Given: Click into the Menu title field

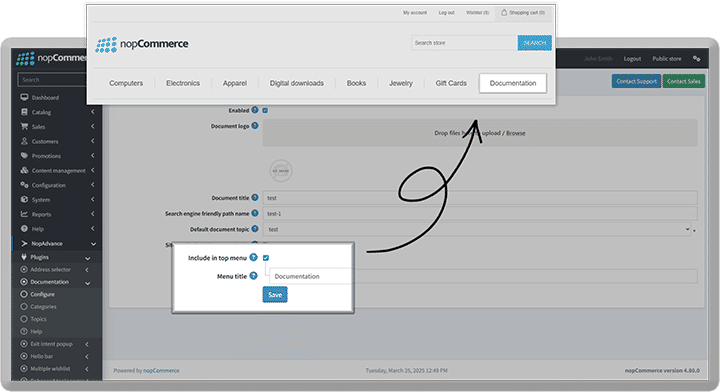Looking at the screenshot, I should [310, 276].
